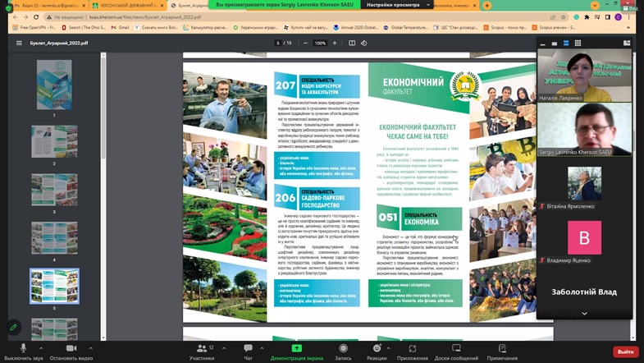Expand reactions options arrow

pos(388,348)
